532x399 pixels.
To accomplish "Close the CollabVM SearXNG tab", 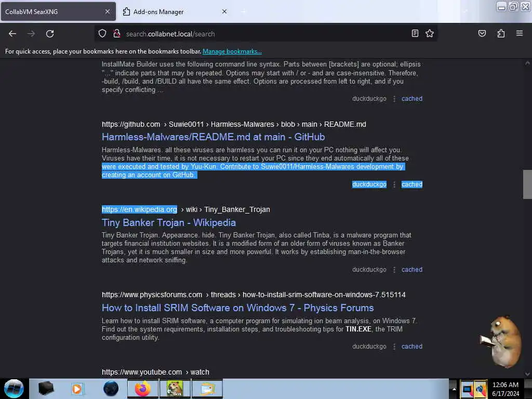I will [108, 11].
